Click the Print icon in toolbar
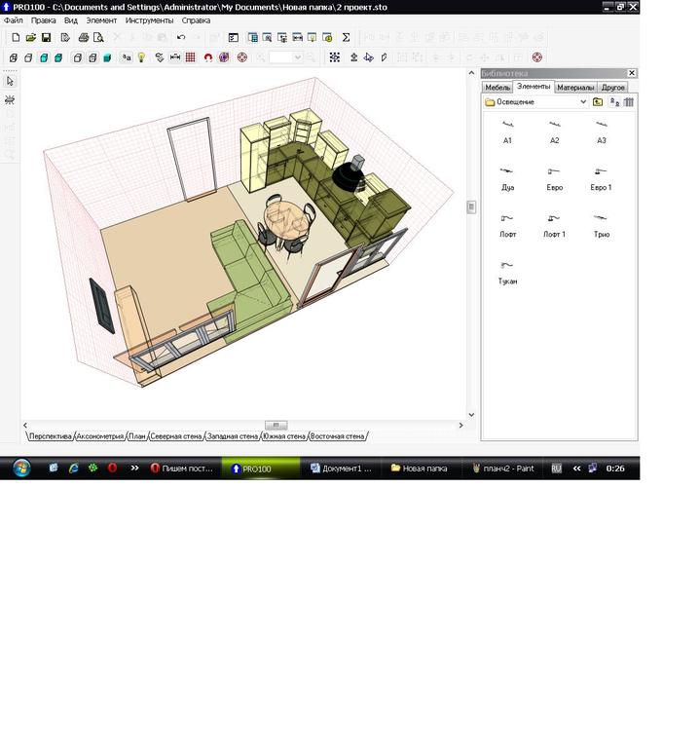Image resolution: width=700 pixels, height=750 pixels. [83, 38]
